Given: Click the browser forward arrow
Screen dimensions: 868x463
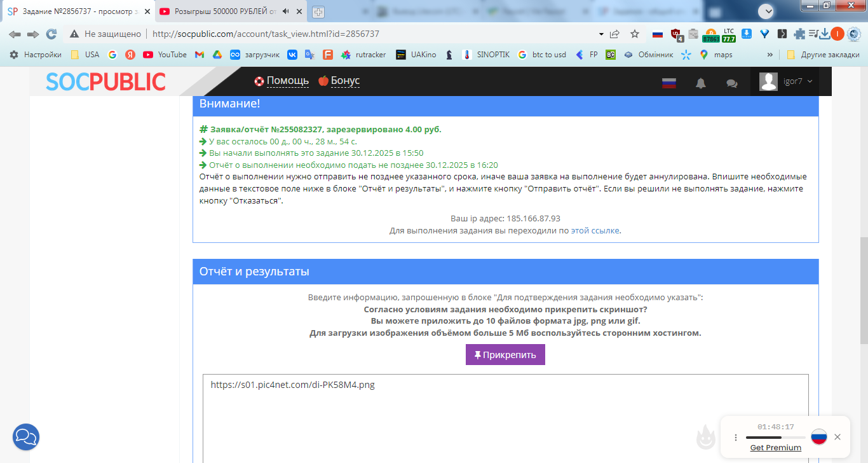Looking at the screenshot, I should coord(33,34).
